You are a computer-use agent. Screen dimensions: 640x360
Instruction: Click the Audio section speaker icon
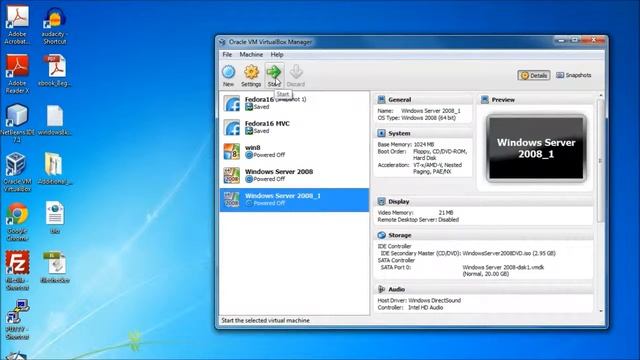click(381, 289)
